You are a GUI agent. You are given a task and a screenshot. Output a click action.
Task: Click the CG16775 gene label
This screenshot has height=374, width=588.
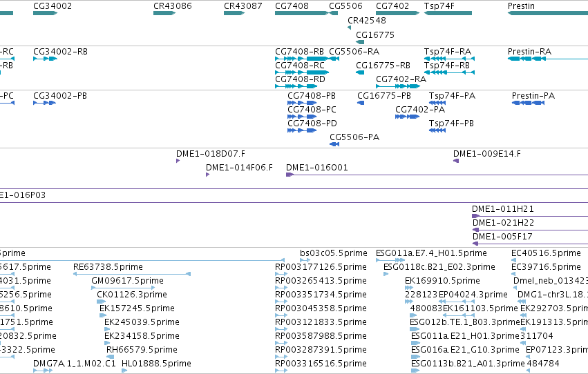(x=375, y=35)
